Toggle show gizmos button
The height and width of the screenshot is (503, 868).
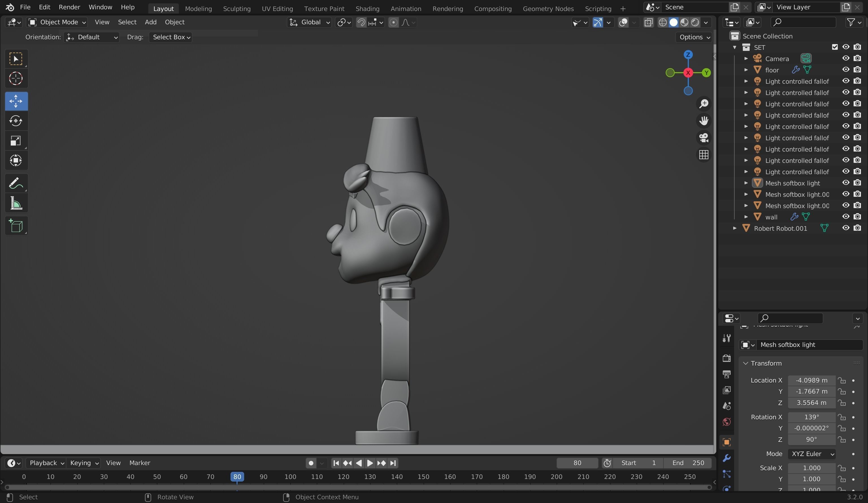click(x=598, y=22)
